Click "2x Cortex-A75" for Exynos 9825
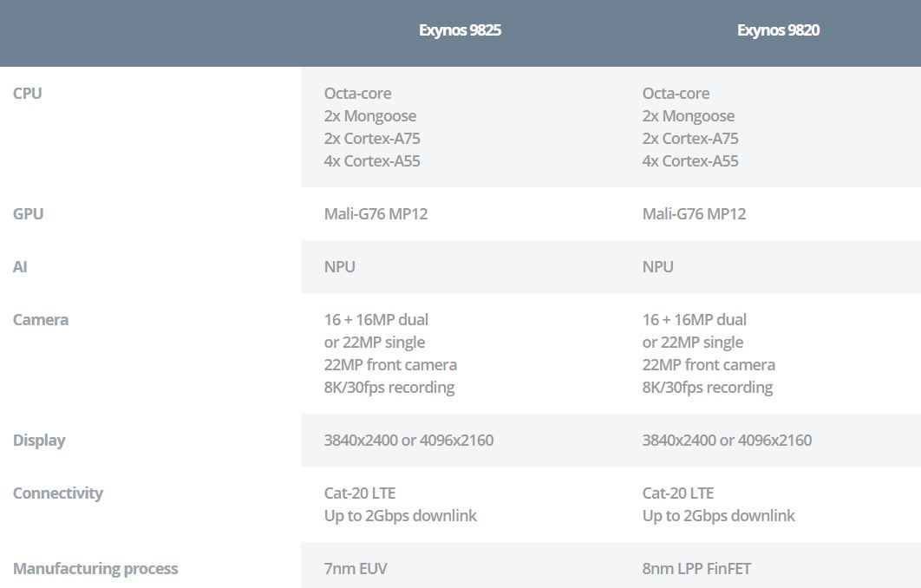 click(x=372, y=139)
